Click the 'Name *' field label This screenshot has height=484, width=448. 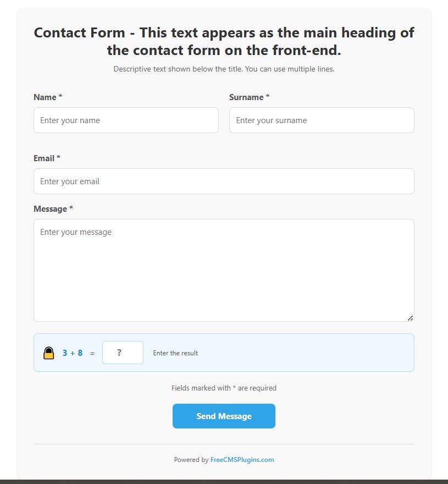pyautogui.click(x=47, y=97)
